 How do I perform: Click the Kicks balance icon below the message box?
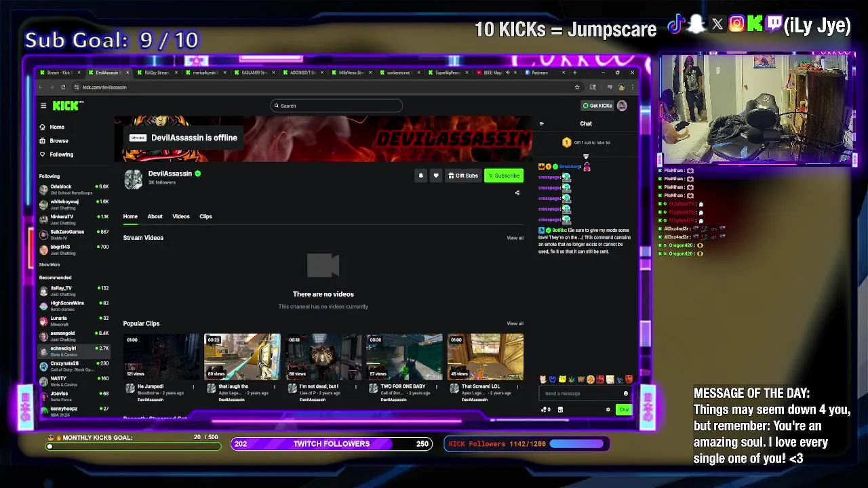545,409
